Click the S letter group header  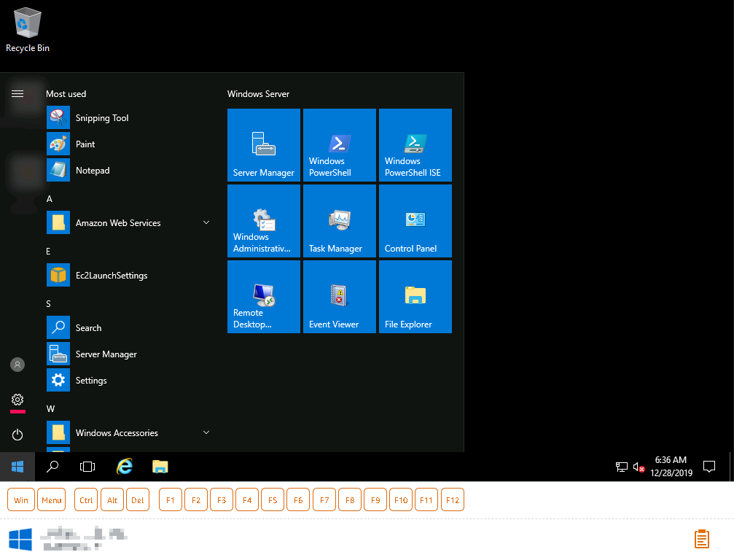pos(48,303)
